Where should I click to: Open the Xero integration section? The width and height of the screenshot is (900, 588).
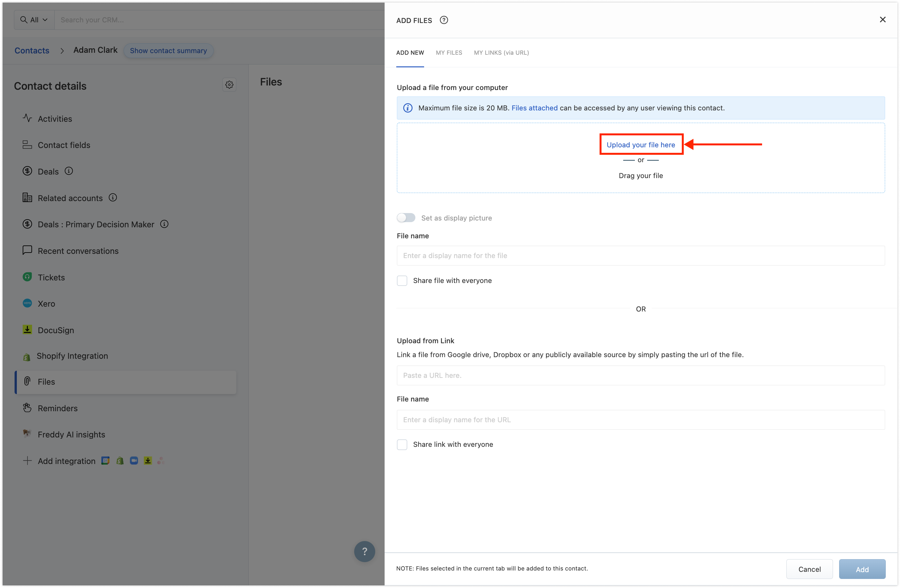tap(46, 304)
